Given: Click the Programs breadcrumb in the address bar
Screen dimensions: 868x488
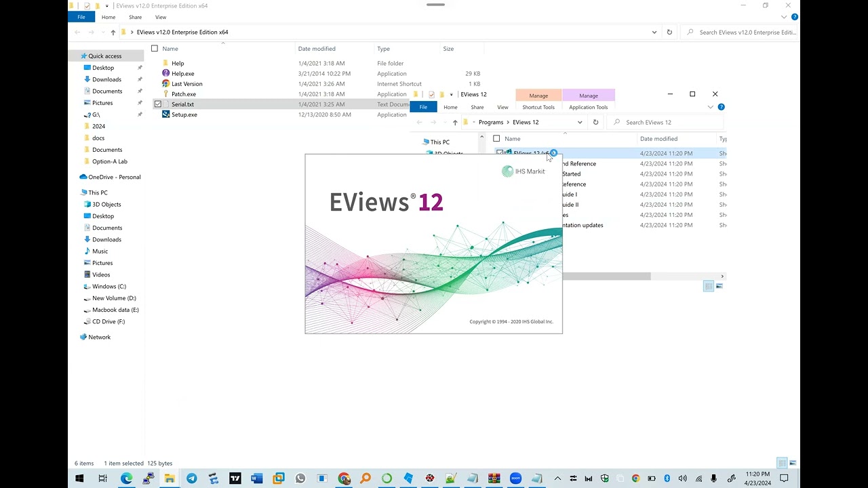Looking at the screenshot, I should pyautogui.click(x=491, y=122).
